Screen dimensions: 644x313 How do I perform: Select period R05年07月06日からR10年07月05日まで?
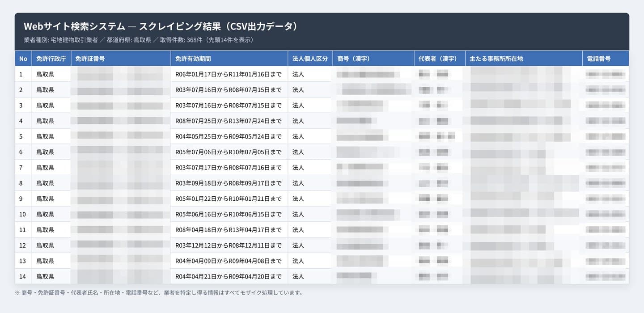click(x=229, y=152)
